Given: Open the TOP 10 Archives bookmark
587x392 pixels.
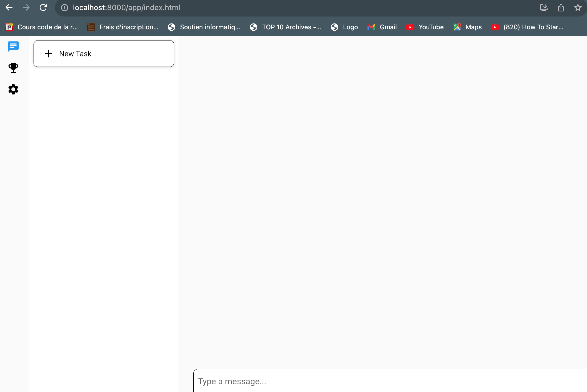Looking at the screenshot, I should point(286,27).
